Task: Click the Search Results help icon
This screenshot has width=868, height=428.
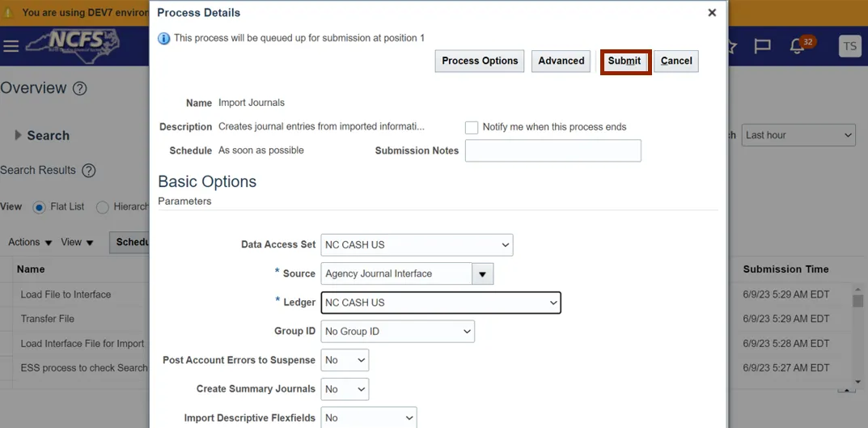Action: tap(89, 171)
